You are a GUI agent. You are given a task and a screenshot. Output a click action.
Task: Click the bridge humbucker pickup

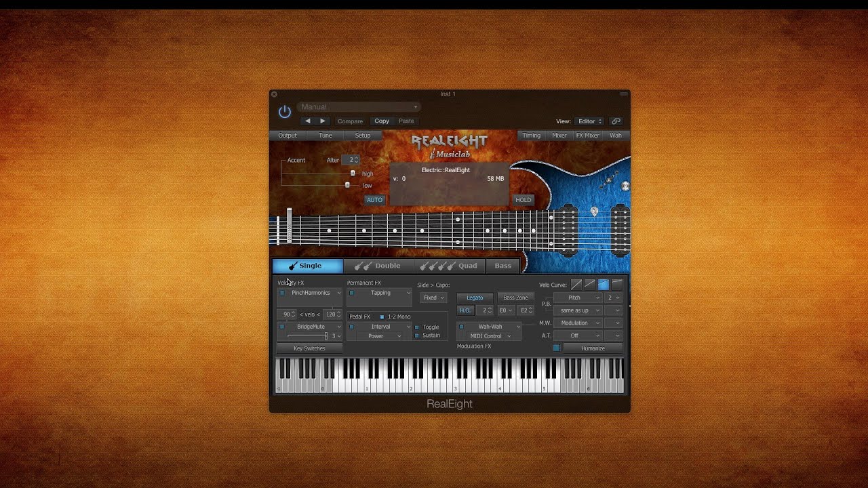click(620, 230)
